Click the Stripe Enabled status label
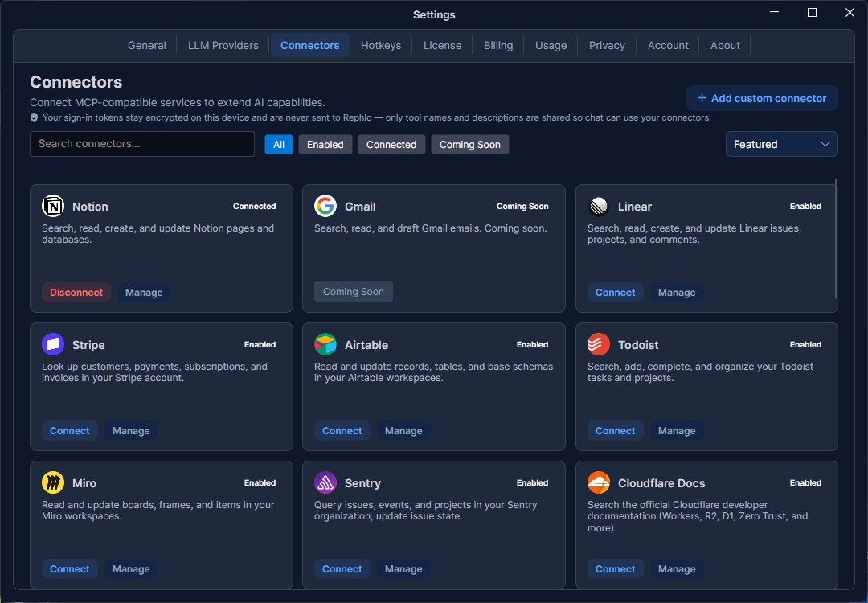868x603 pixels. 260,344
